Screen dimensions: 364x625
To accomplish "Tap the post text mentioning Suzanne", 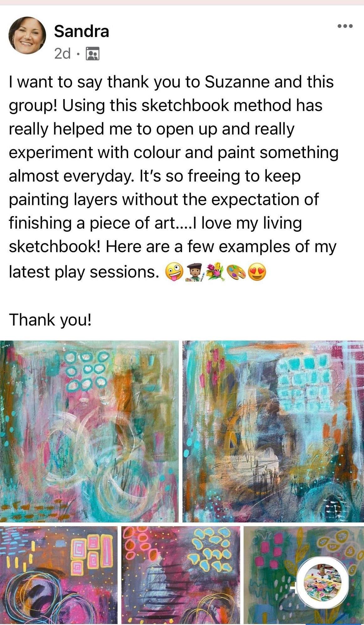I will [x=171, y=82].
